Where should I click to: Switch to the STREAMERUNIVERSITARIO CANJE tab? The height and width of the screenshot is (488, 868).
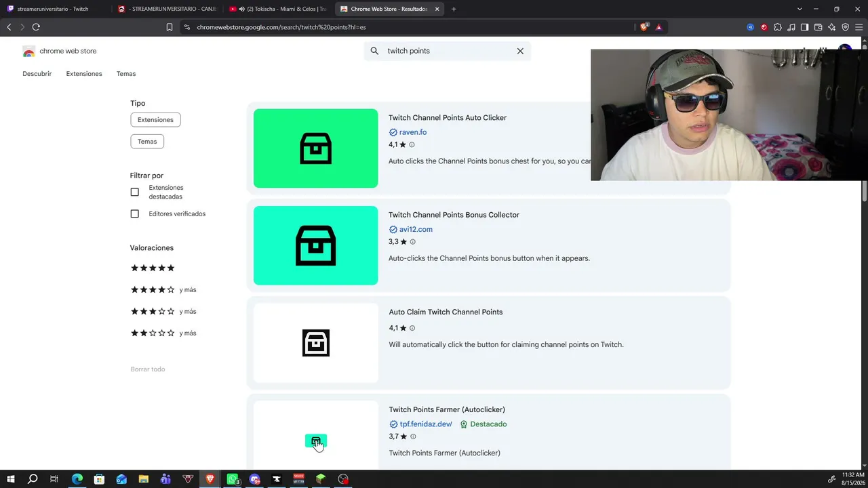click(x=166, y=9)
